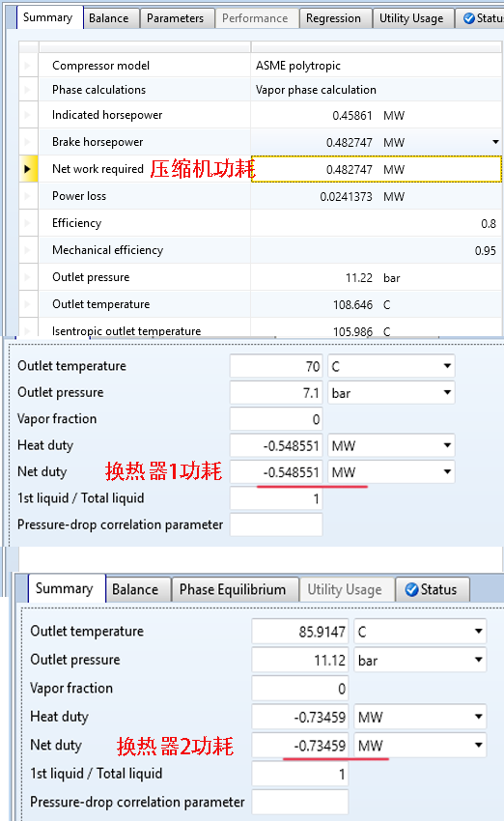The width and height of the screenshot is (504, 821).
Task: Click the Heat duty field showing -0.548551
Action: pyautogui.click(x=276, y=445)
